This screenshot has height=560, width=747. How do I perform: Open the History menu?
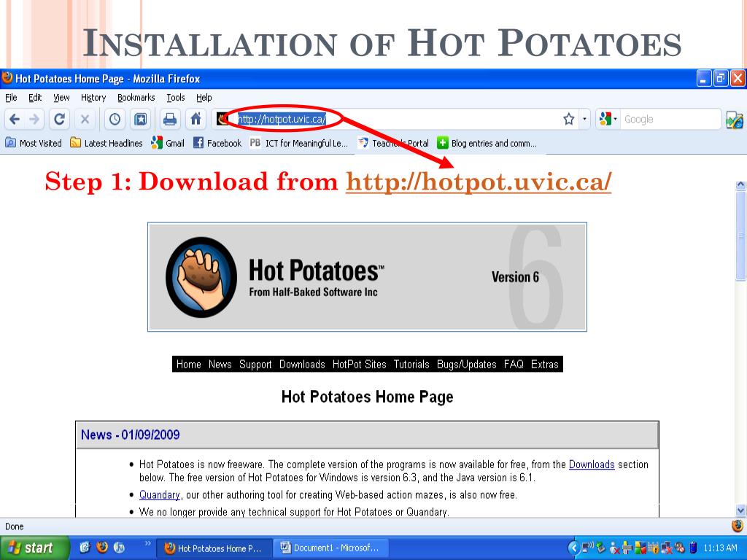93,98
